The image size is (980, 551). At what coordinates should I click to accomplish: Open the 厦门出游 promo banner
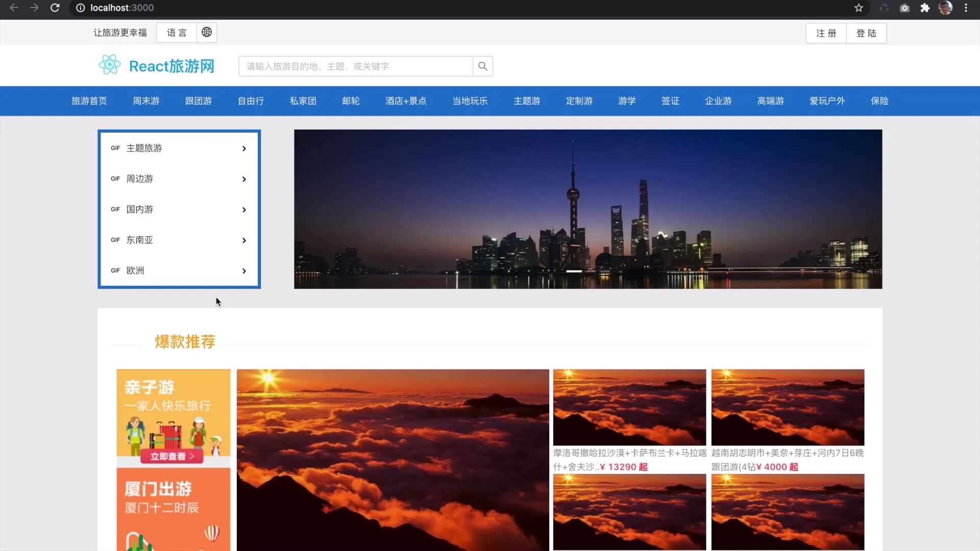point(174,509)
